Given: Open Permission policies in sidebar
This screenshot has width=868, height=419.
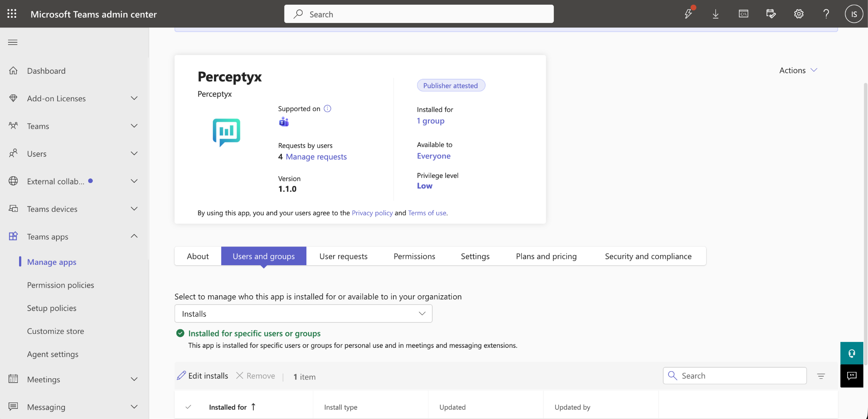Looking at the screenshot, I should 61,285.
